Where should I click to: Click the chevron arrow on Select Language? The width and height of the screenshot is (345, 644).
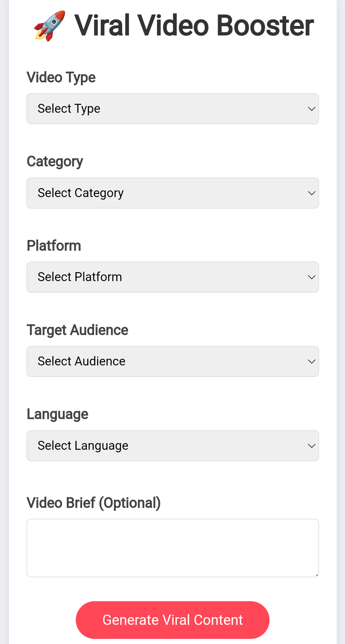pos(311,446)
